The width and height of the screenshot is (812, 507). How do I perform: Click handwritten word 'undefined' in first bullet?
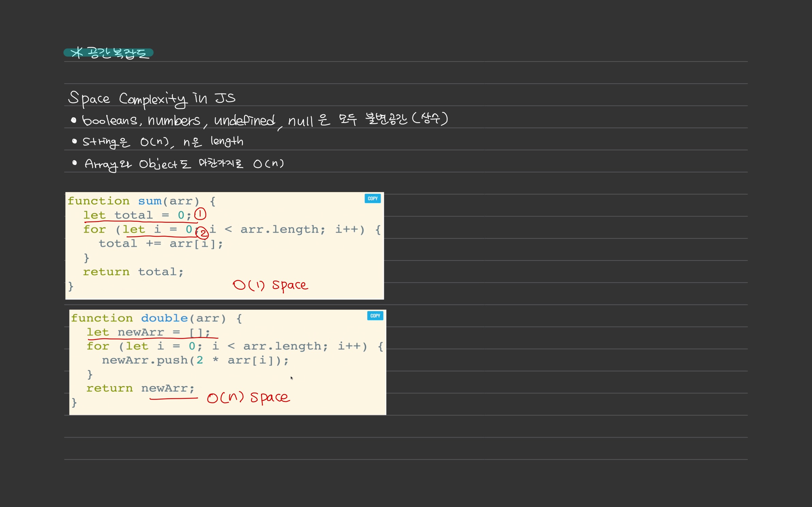pos(244,120)
